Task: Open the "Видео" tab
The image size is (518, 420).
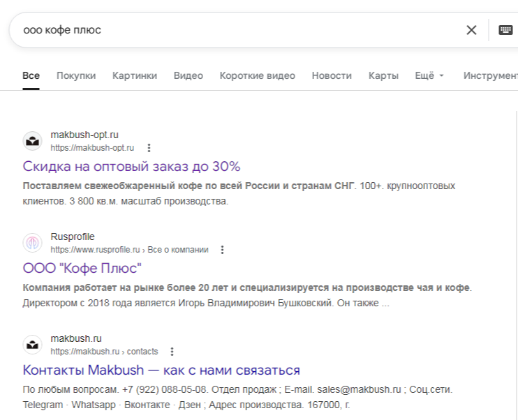Action: pos(188,75)
